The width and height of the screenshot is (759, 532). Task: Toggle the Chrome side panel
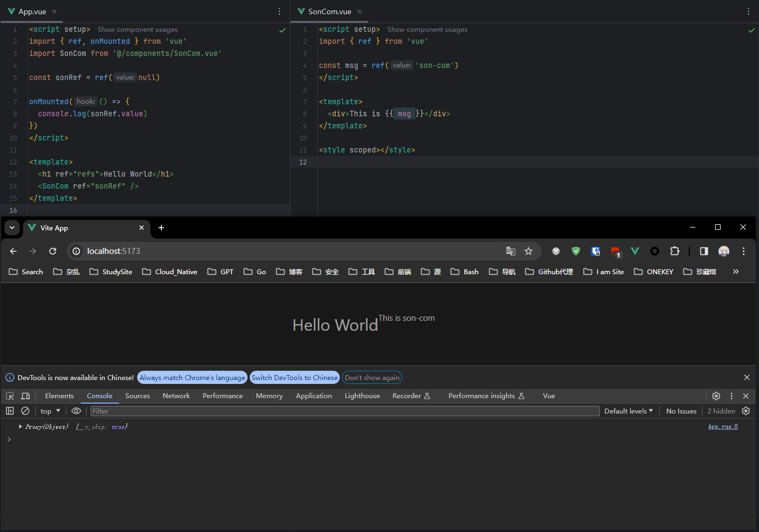tap(704, 251)
